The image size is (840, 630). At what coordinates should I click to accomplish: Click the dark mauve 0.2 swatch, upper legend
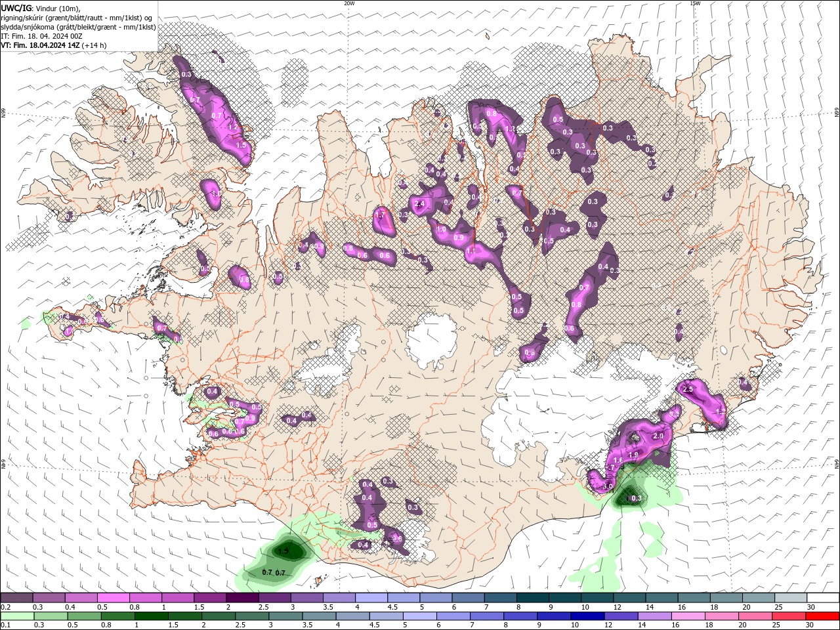tap(16, 598)
